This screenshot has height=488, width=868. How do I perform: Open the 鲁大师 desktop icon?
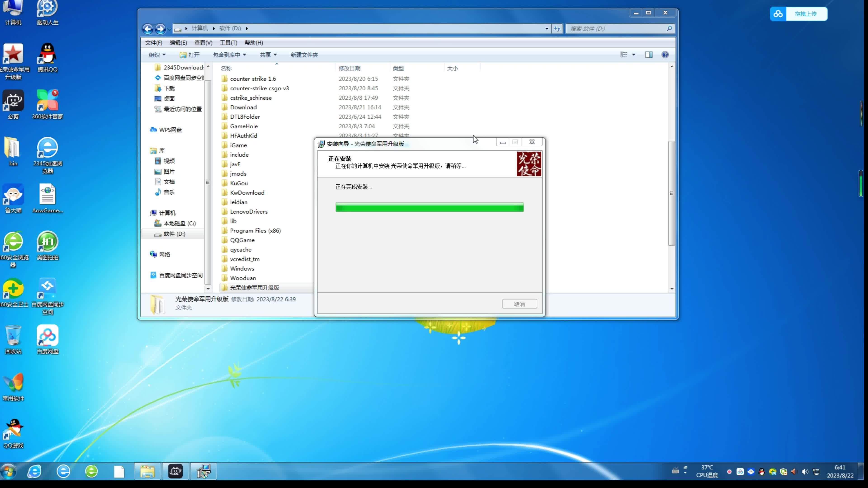(13, 199)
